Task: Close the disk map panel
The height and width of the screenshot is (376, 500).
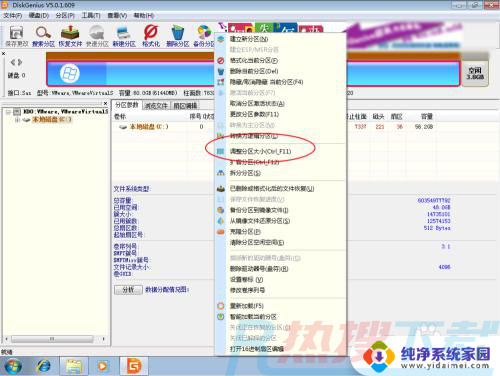Action: coord(3,53)
